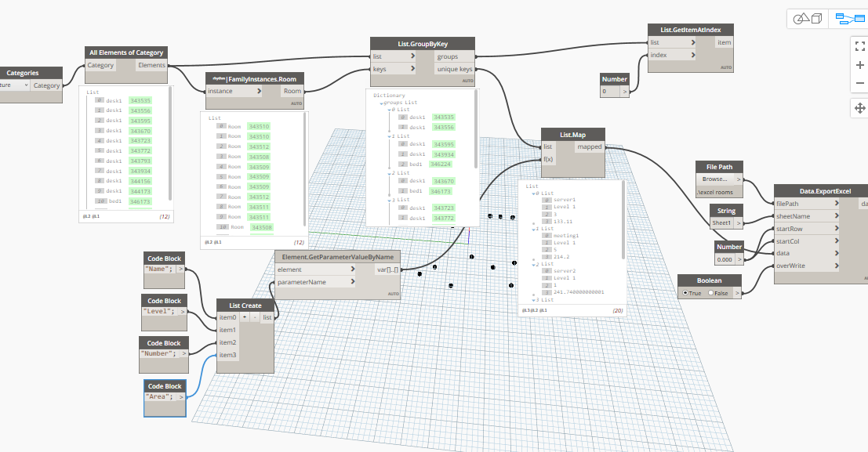This screenshot has height=452, width=868.
Task: Click the unique keys output port
Action: [x=455, y=69]
